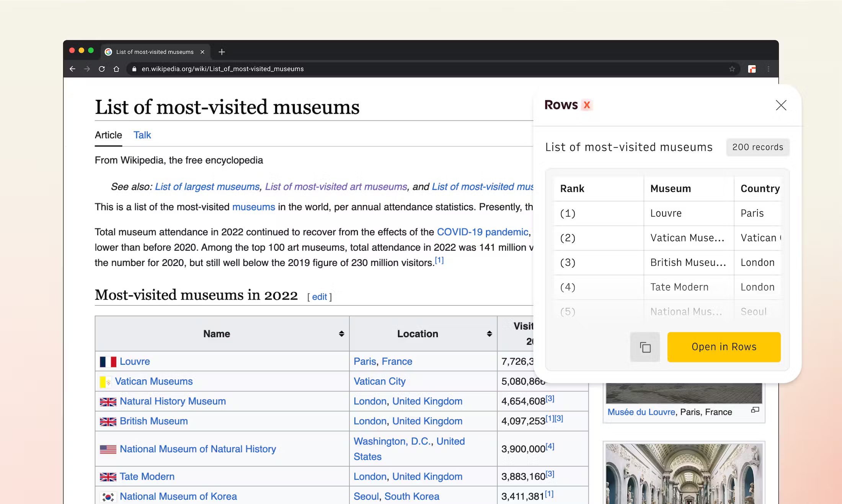Switch to the Talk tab

[x=142, y=135]
